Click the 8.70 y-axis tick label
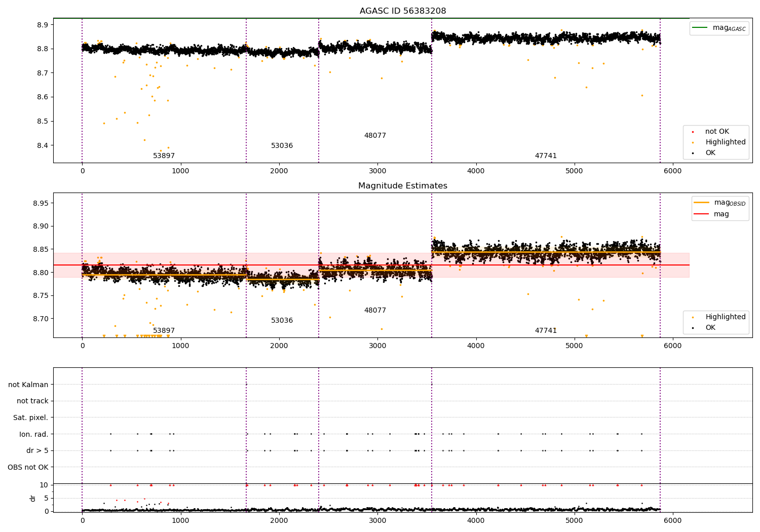Screen dimensions: 760x532 41,319
